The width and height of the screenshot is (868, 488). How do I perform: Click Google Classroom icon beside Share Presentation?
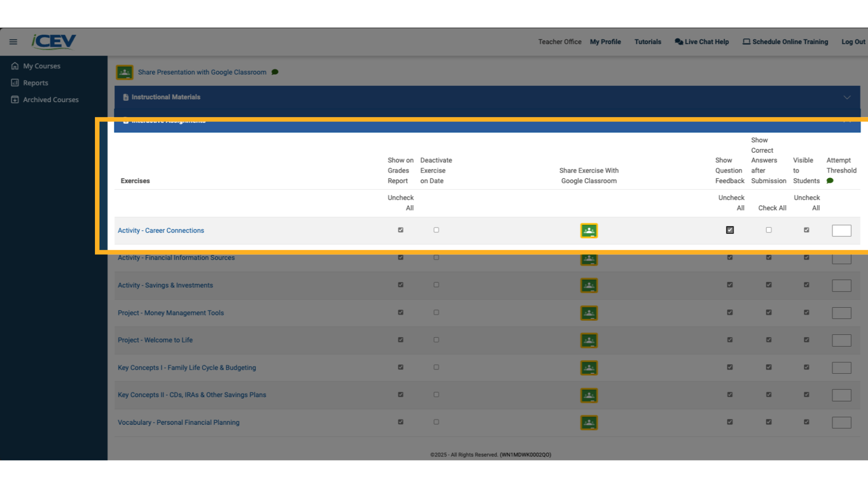[124, 72]
